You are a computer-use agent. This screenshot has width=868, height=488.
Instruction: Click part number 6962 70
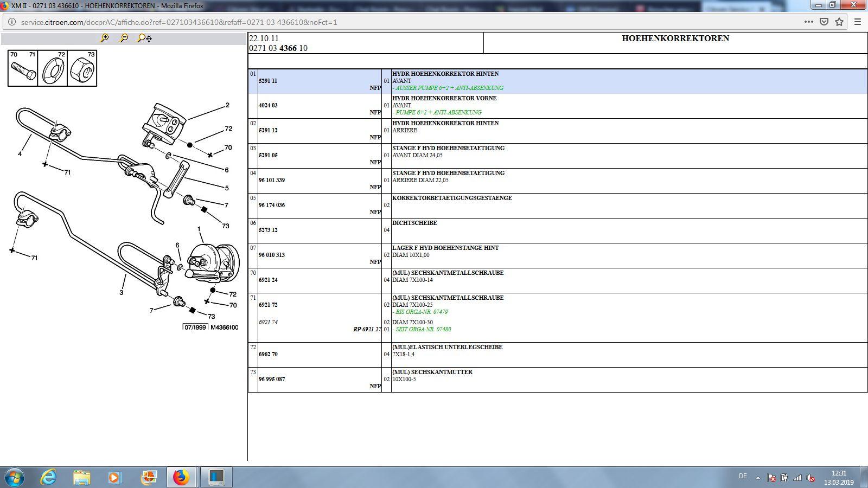(268, 354)
